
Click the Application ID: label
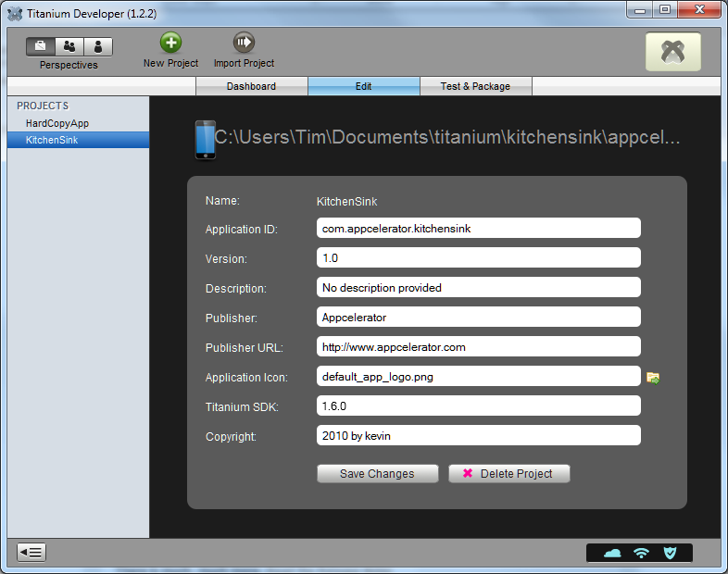click(242, 230)
